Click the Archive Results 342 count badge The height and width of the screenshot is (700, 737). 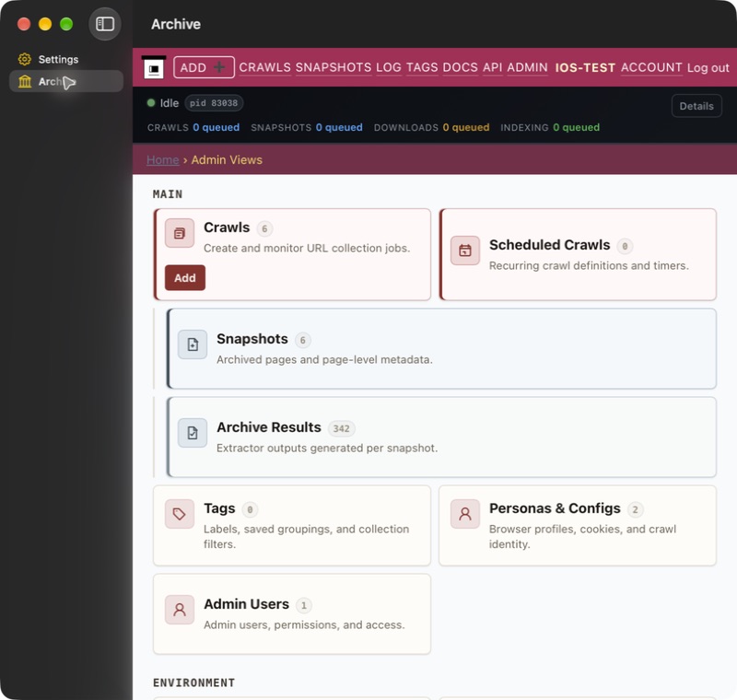[341, 428]
